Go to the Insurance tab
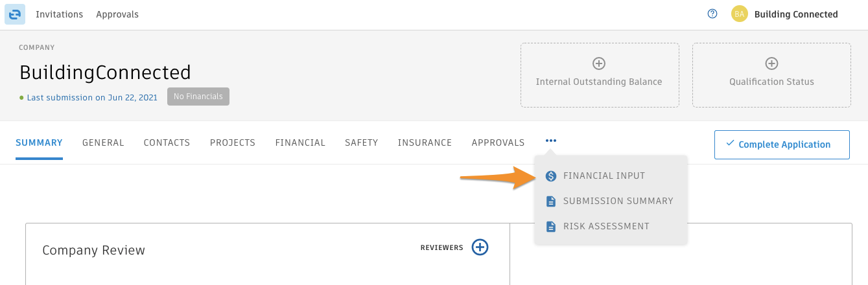Viewport: 868px width, 285px height. 425,142
